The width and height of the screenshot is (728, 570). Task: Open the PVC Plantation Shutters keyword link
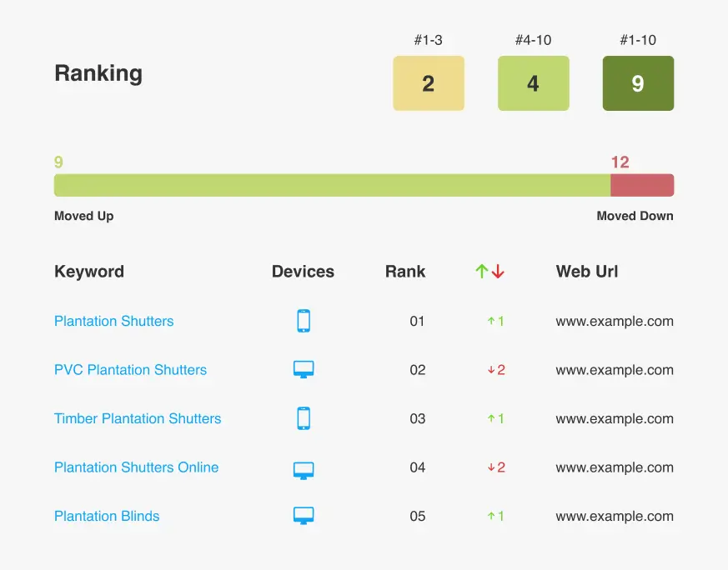(130, 370)
